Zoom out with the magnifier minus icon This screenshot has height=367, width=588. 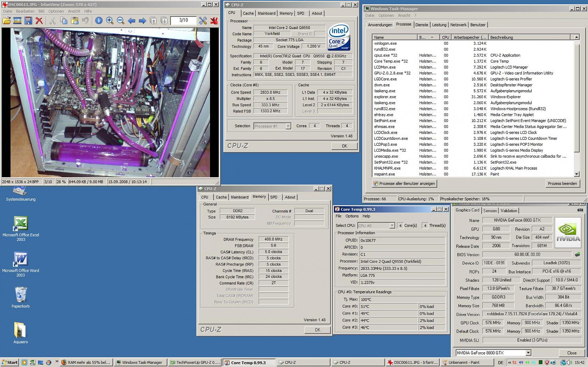(x=120, y=21)
